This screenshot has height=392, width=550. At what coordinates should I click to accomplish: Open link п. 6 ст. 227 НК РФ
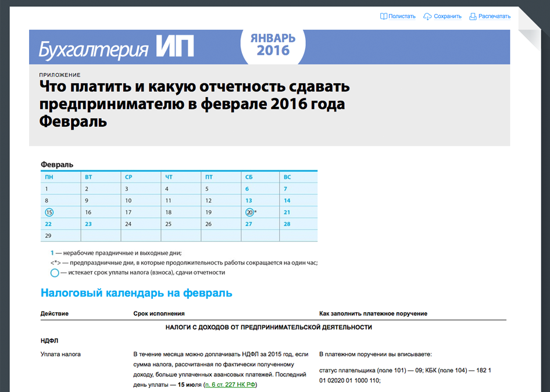230,384
